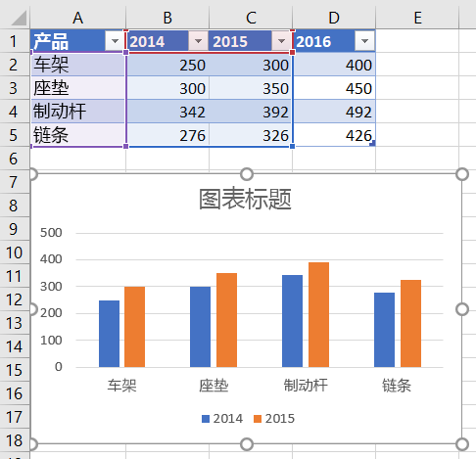Select the blue 2014 bar for 座垫
The image size is (476, 459).
tap(200, 327)
